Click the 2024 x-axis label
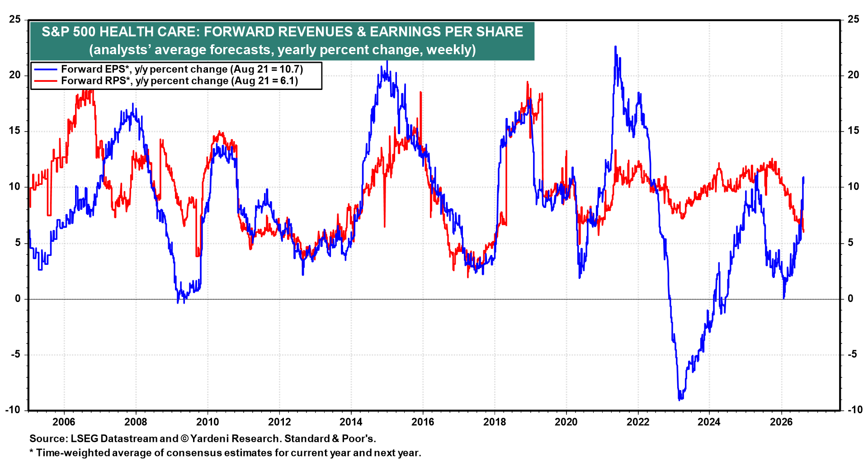The width and height of the screenshot is (868, 461). 709,422
